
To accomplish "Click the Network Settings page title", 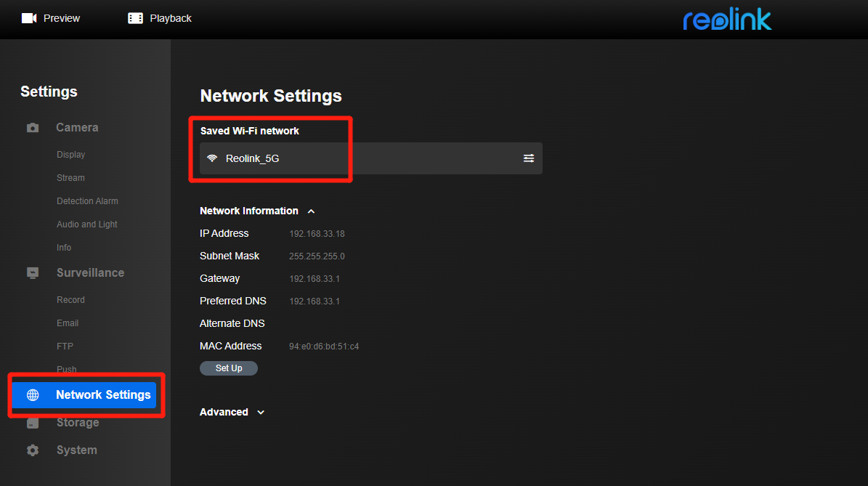I will [x=271, y=96].
